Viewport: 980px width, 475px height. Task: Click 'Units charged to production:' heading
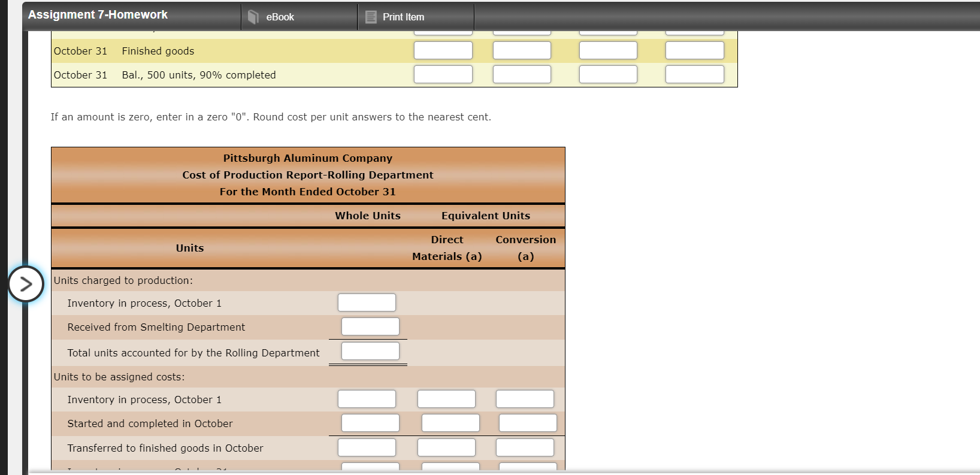[x=123, y=280]
